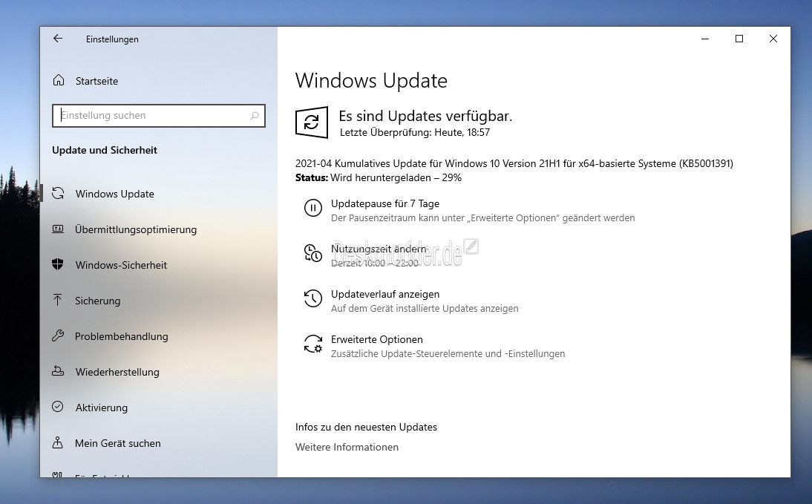Select the Windows Update sync icon in sidebar
Image resolution: width=812 pixels, height=504 pixels.
pyautogui.click(x=58, y=193)
